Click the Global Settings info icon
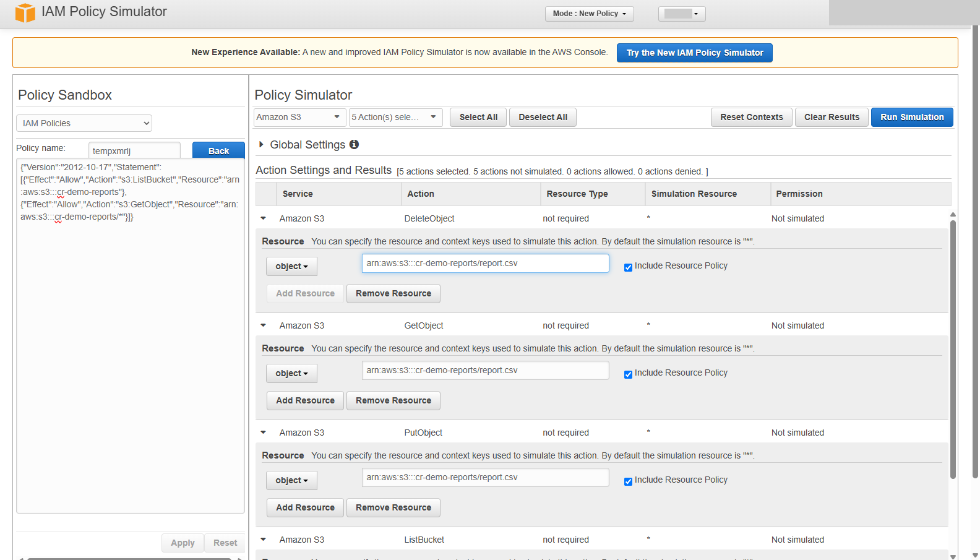This screenshot has width=980, height=560. 354,144
